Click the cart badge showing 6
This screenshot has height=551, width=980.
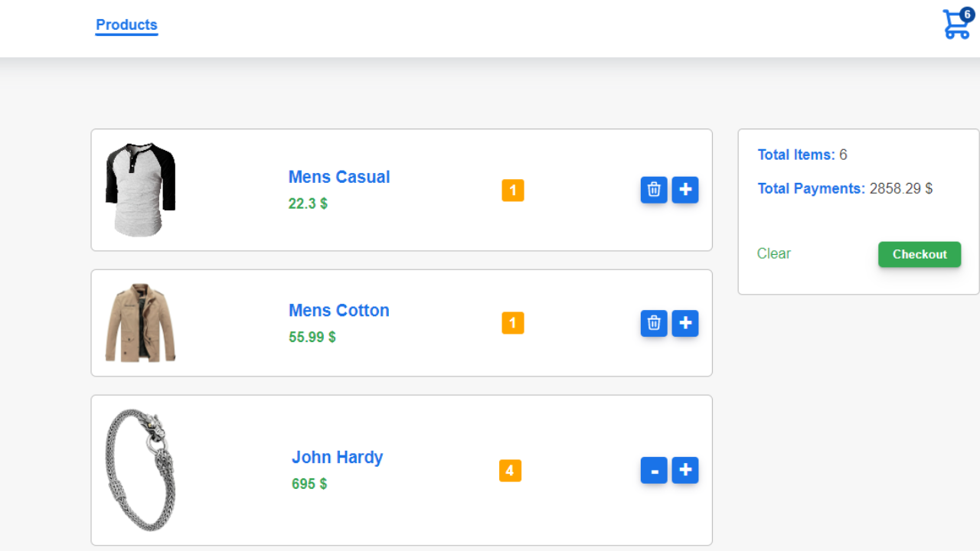966,15
